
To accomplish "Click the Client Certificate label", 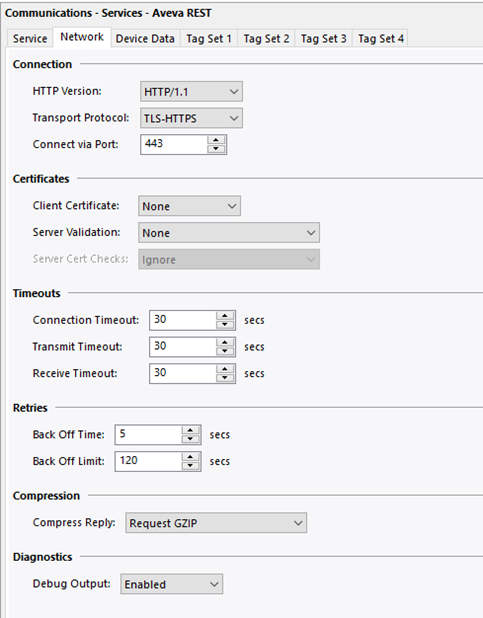I will pyautogui.click(x=76, y=206).
